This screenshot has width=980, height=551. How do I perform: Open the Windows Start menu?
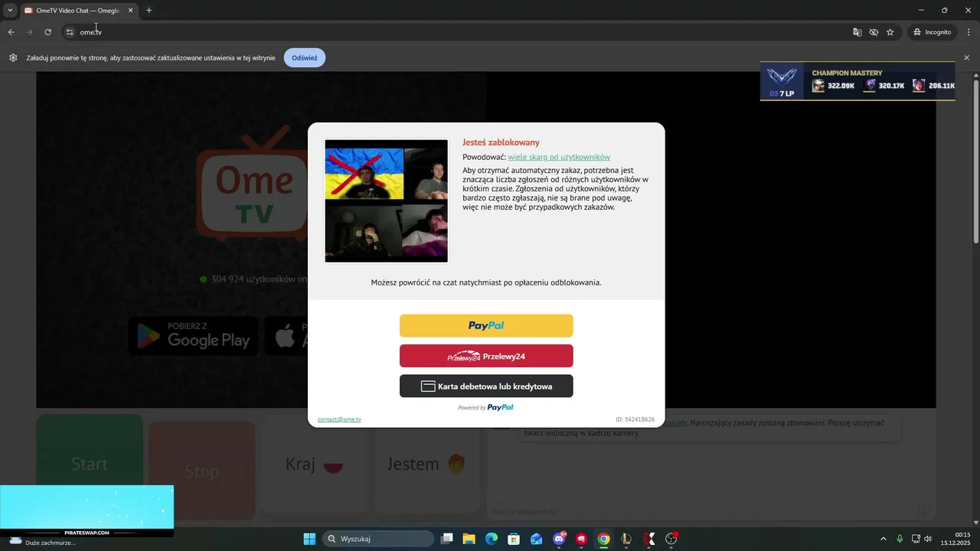point(309,539)
